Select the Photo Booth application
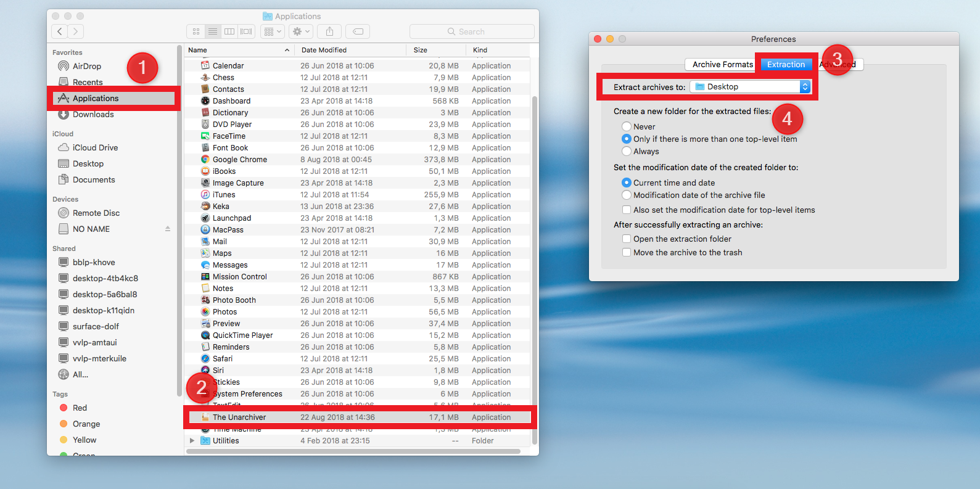This screenshot has width=980, height=489. 356,300
